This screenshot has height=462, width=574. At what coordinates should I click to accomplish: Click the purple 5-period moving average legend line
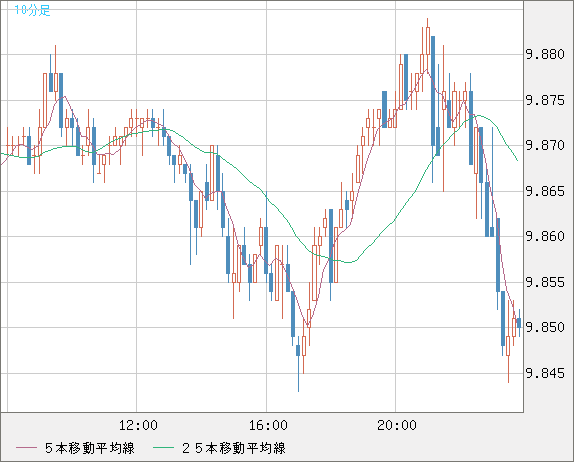point(27,448)
